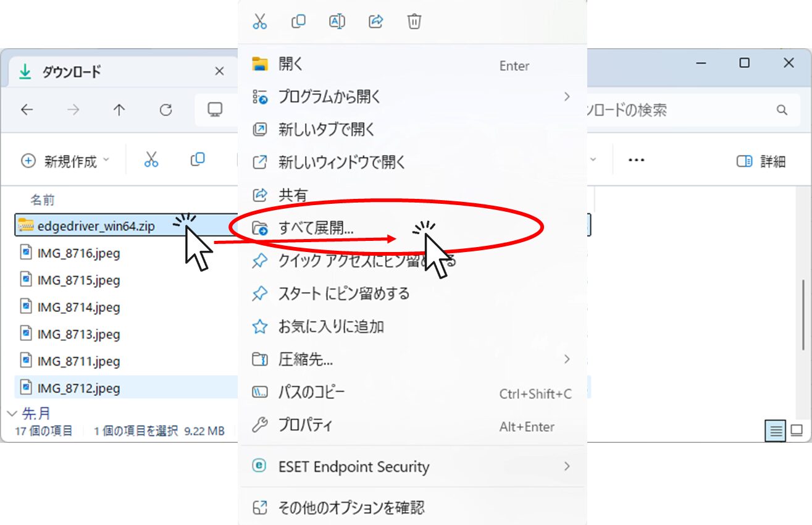Image resolution: width=812 pixels, height=525 pixels.
Task: Select the file IMG_8716.jpeg
Action: pos(80,253)
